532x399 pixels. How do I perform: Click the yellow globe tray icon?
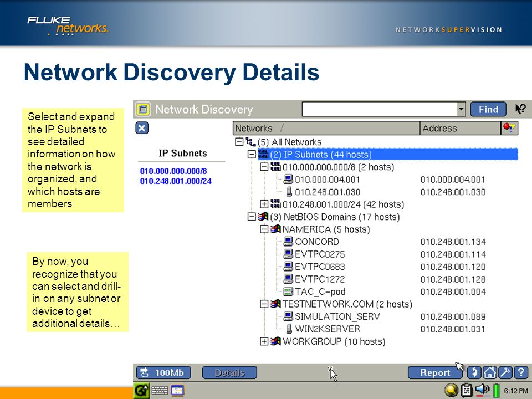[451, 391]
